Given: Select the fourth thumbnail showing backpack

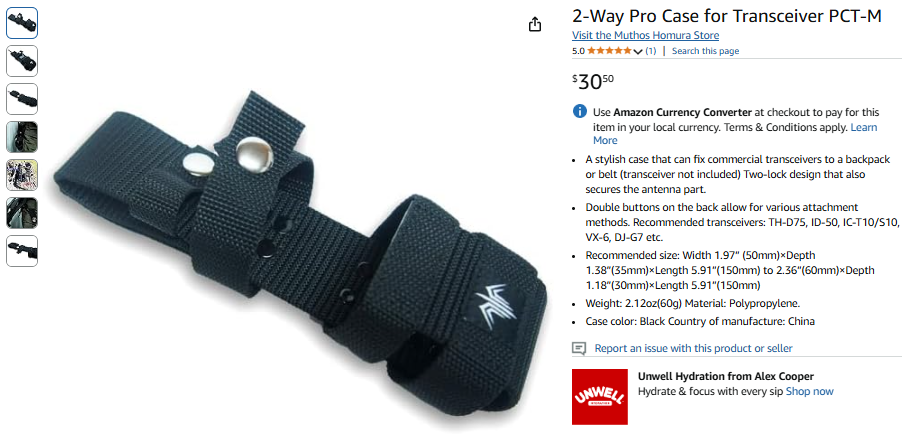Looking at the screenshot, I should pos(22,137).
